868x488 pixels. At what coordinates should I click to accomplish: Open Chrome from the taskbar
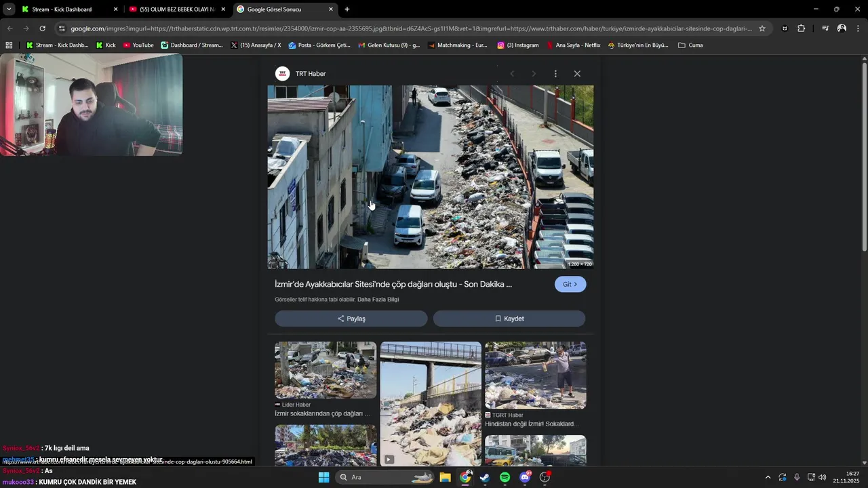coord(465,477)
